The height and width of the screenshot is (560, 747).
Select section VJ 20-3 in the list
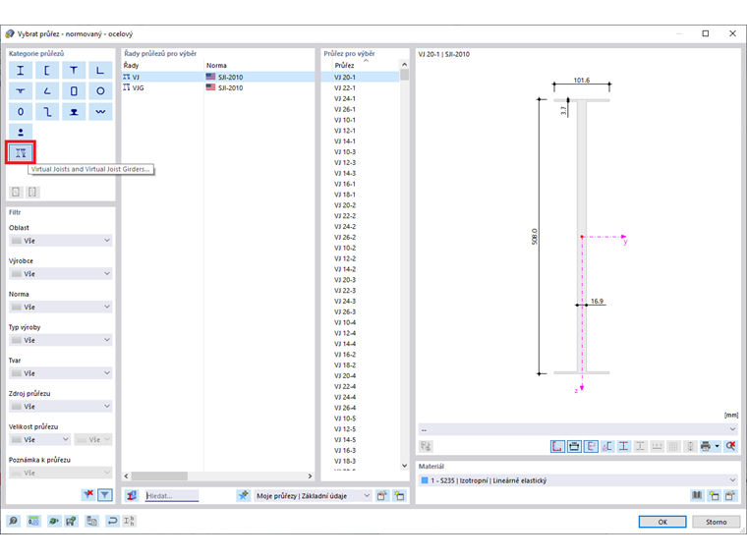(x=361, y=280)
